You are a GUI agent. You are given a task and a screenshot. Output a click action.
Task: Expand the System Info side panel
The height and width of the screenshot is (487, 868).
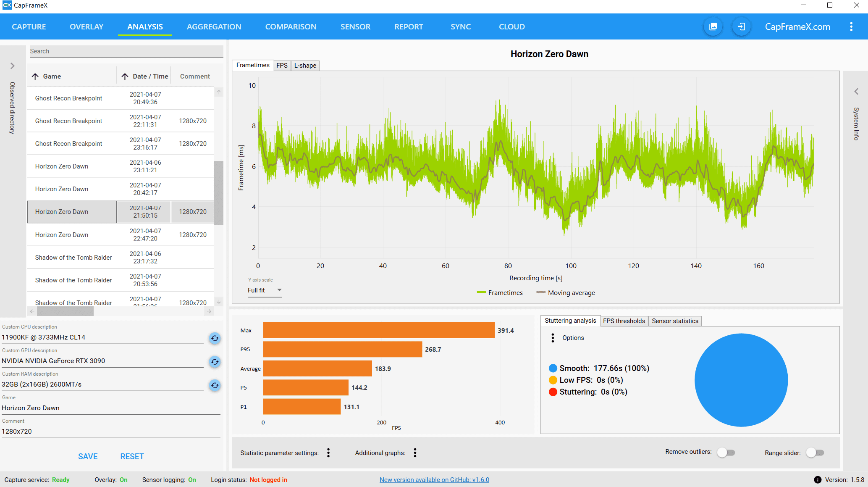click(x=856, y=92)
